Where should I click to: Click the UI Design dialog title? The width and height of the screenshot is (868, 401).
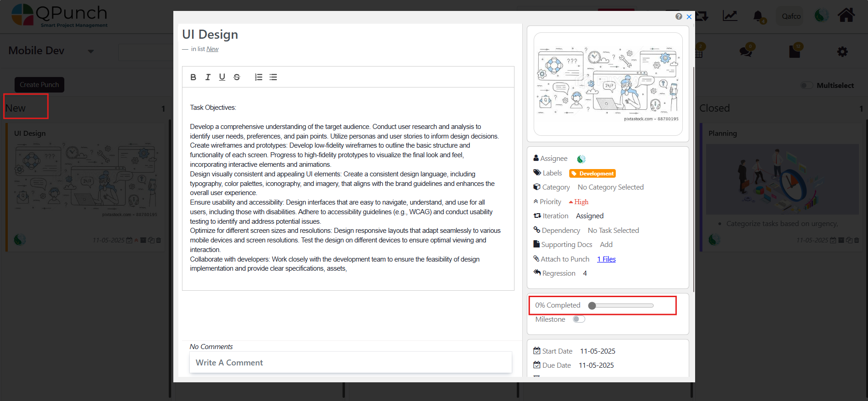tap(210, 35)
